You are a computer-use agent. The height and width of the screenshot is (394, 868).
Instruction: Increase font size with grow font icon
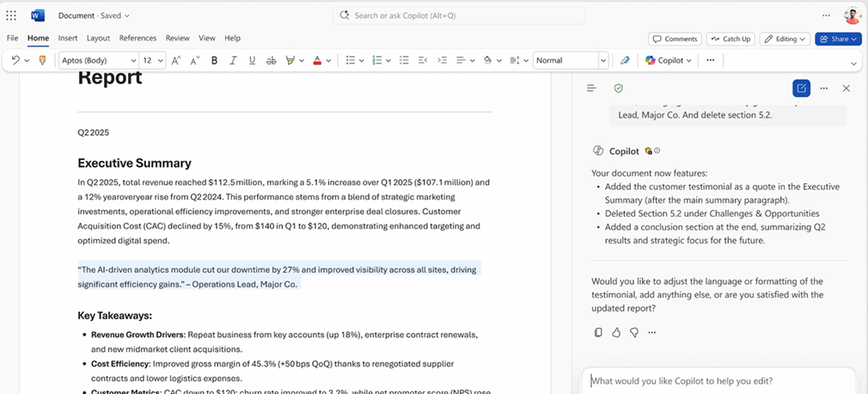click(175, 60)
